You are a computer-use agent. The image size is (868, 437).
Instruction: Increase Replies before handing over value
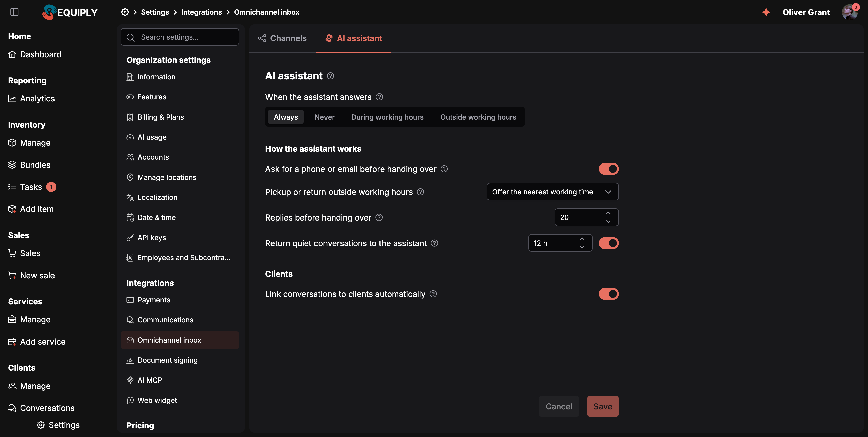pos(608,213)
